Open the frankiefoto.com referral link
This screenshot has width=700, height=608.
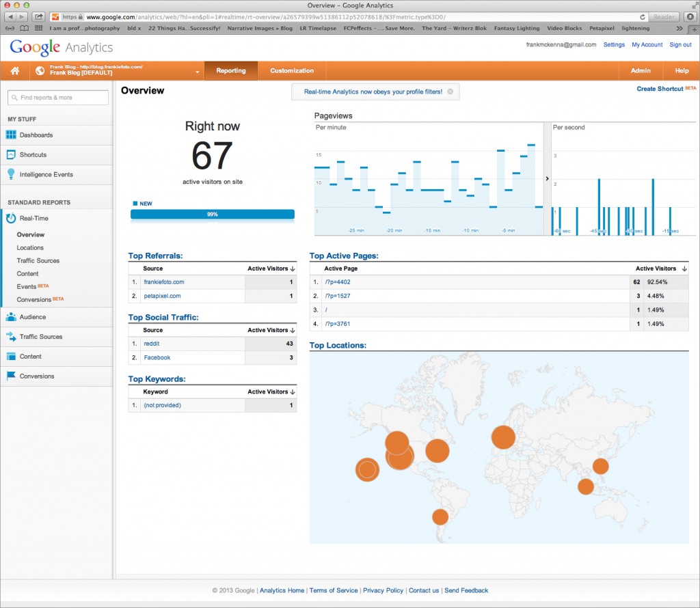(x=164, y=282)
